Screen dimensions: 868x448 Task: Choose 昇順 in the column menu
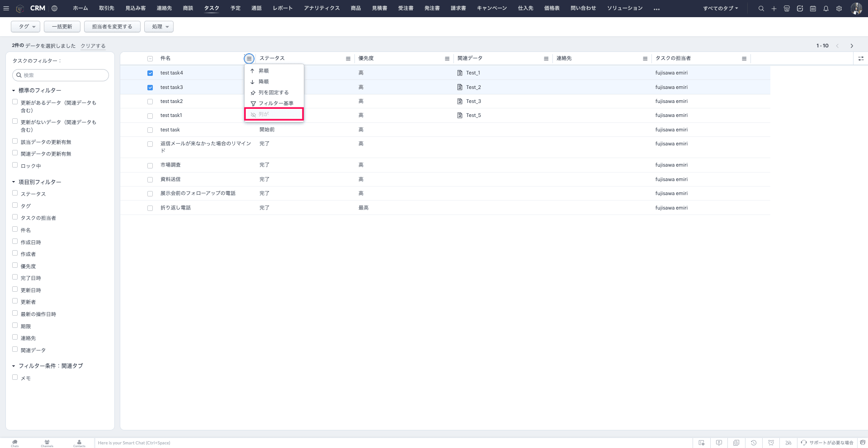(274, 71)
